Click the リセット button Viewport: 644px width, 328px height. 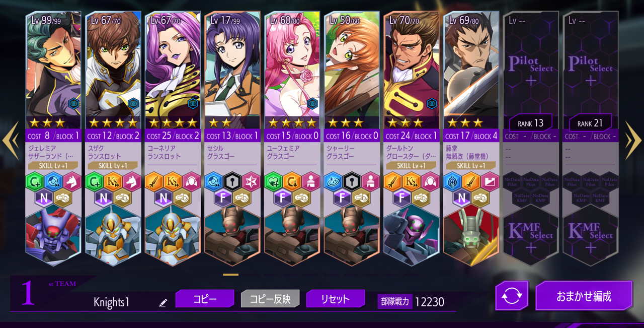pos(336,299)
